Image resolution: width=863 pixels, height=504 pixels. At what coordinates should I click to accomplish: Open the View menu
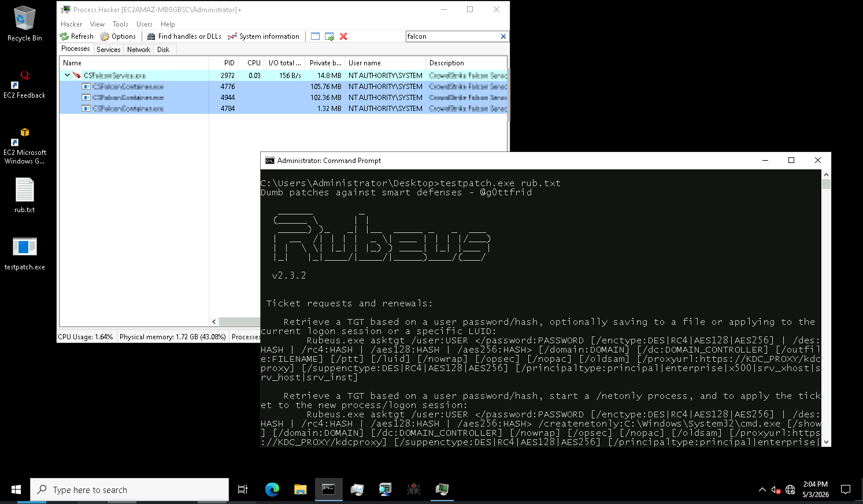pos(97,24)
